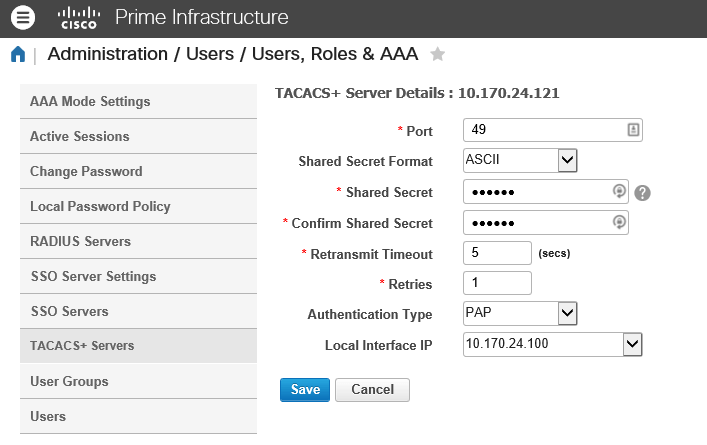Expand the Local Interface IP dropdown

[x=633, y=344]
